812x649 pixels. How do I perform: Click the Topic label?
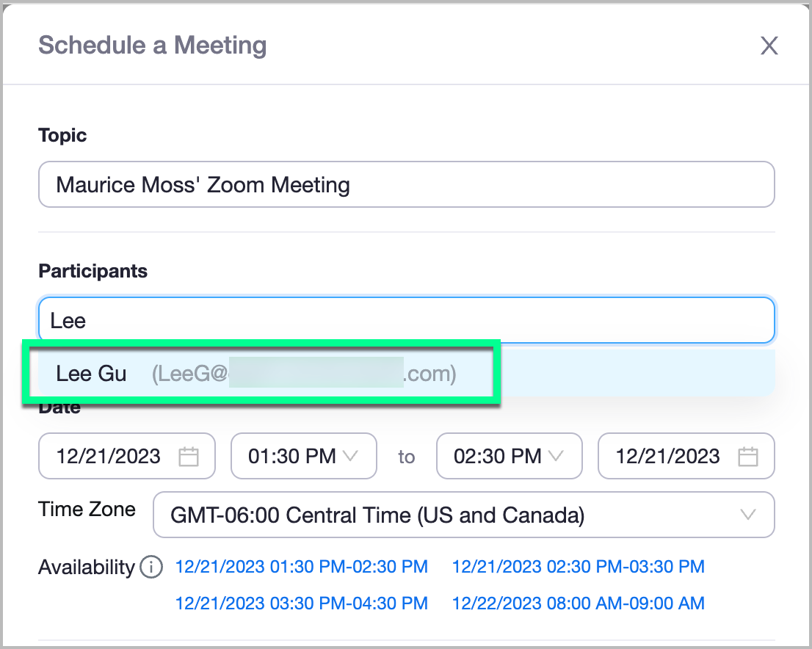pyautogui.click(x=62, y=135)
